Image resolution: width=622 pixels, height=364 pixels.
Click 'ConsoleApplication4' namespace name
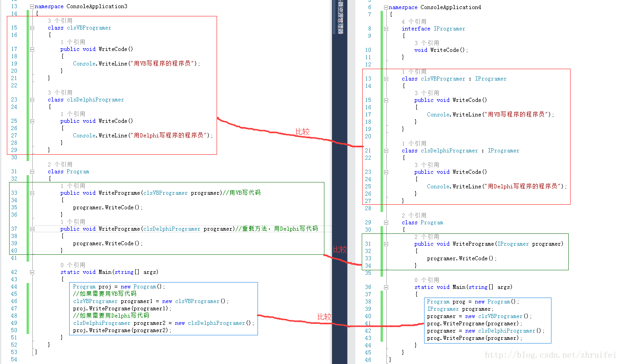(451, 7)
